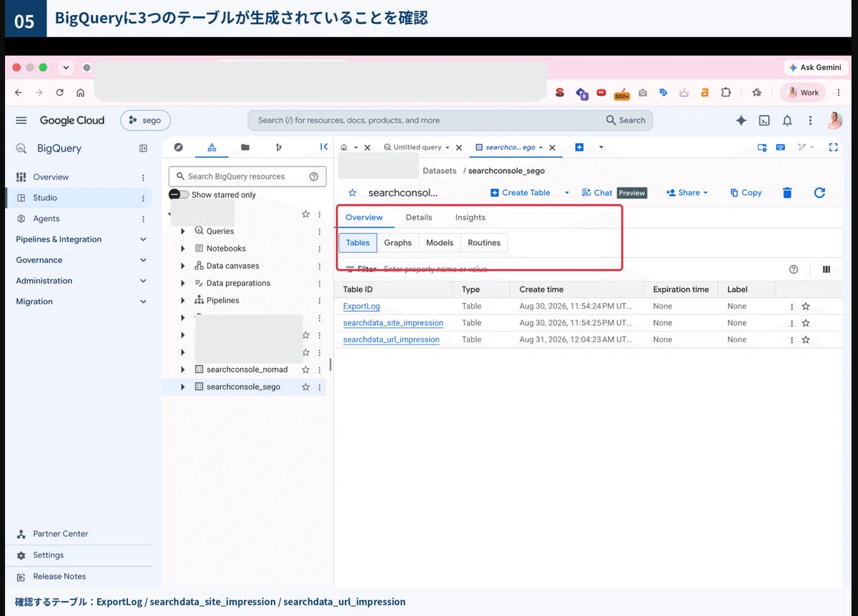Star the ExportLog table row
The width and height of the screenshot is (858, 616).
(806, 307)
